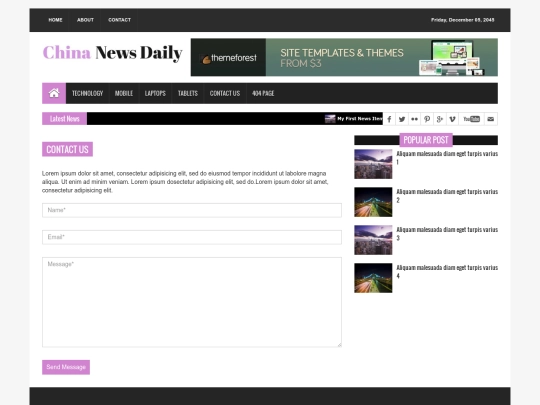Open post title 'Aliquam malesuada diam eget turpis varius 3'
The width and height of the screenshot is (540, 405).
(447, 233)
